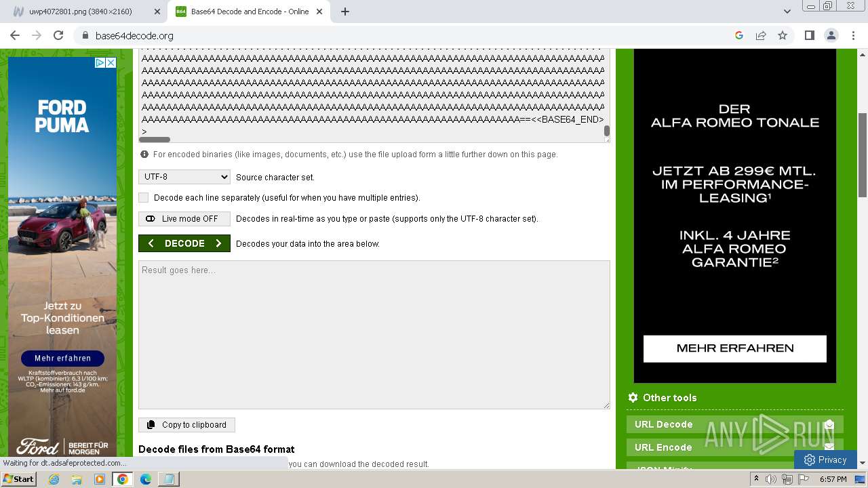Screen dimensions: 868x488
Task: Open media player taskbar icon
Action: tap(100, 479)
